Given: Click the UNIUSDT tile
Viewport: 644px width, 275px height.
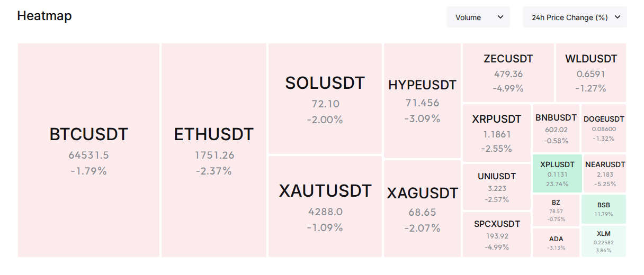Looking at the screenshot, I should pyautogui.click(x=497, y=187).
